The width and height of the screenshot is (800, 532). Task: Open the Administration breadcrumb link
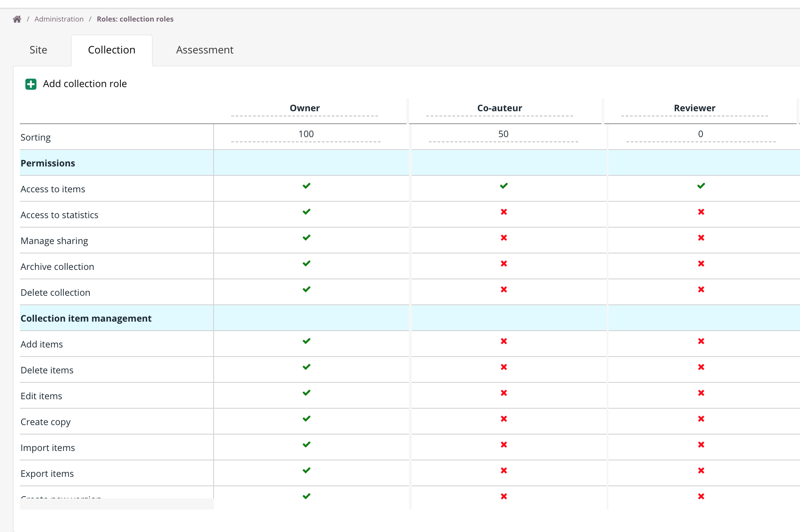click(x=59, y=19)
